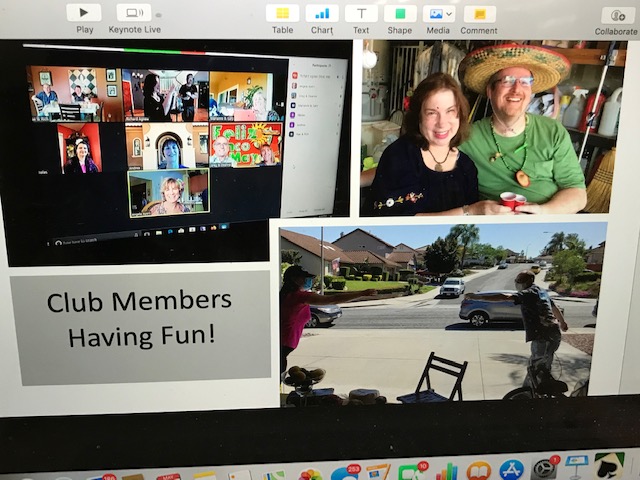
Task: Expand the Media dropdown menu
Action: (438, 13)
